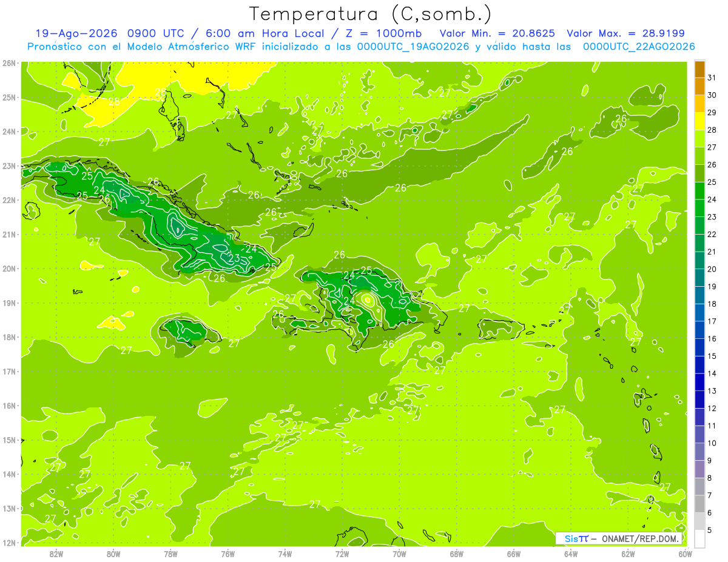728x562 pixels.
Task: Click the "Z = 1000mb" level text
Action: tap(385, 33)
